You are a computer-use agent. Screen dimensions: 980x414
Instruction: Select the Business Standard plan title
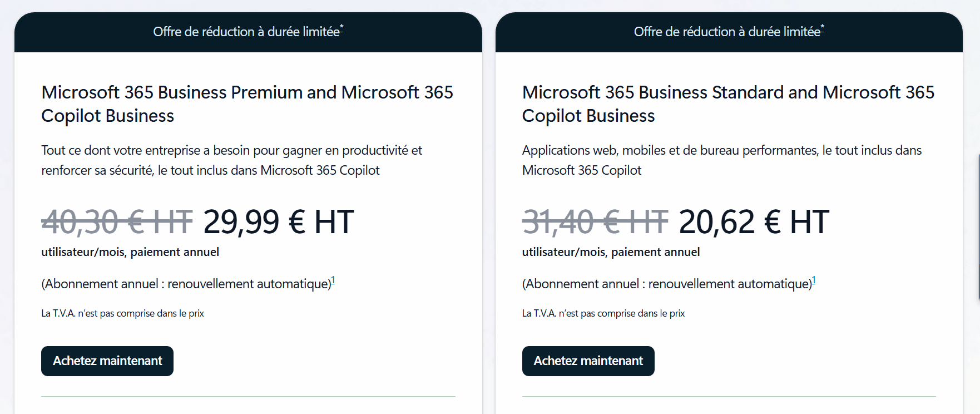coord(727,104)
